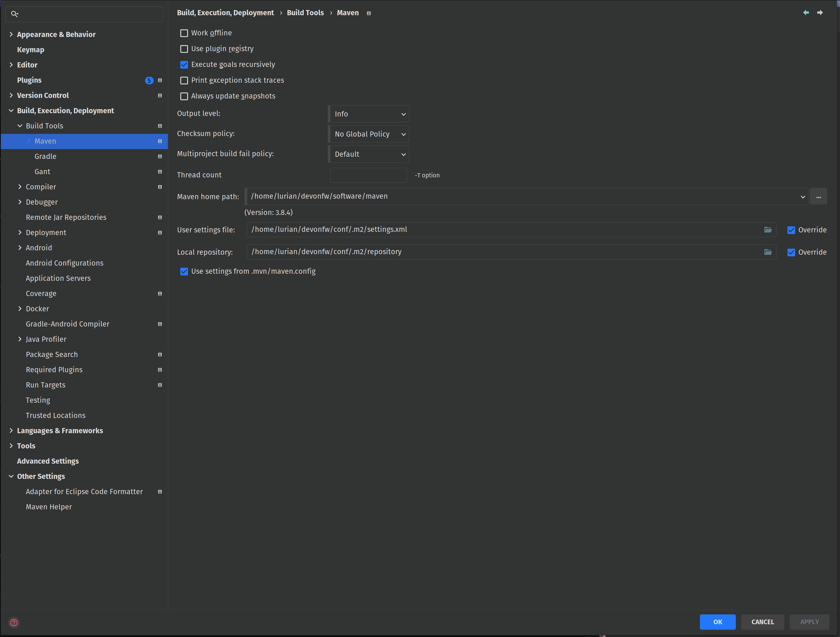Click the wrench icon next to Build Tools

click(x=159, y=126)
